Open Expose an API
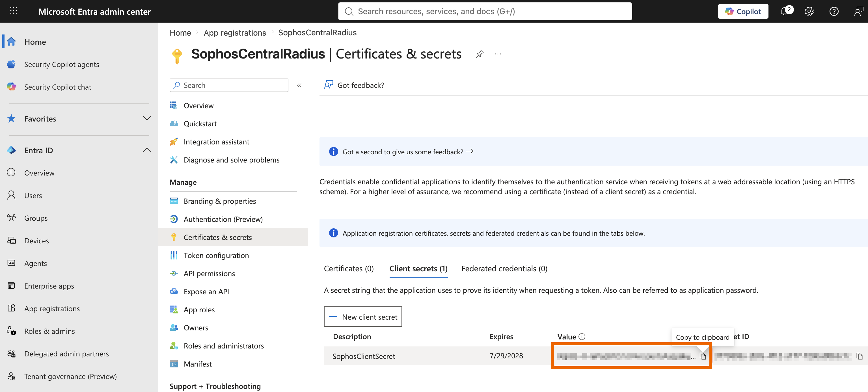The width and height of the screenshot is (868, 392). (x=206, y=291)
